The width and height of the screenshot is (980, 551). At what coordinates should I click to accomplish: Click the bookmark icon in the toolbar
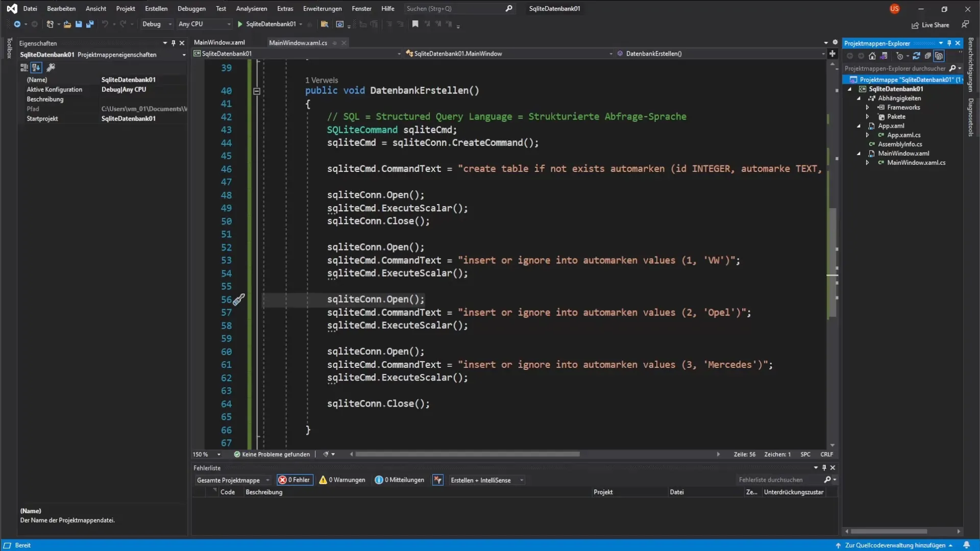pos(415,24)
